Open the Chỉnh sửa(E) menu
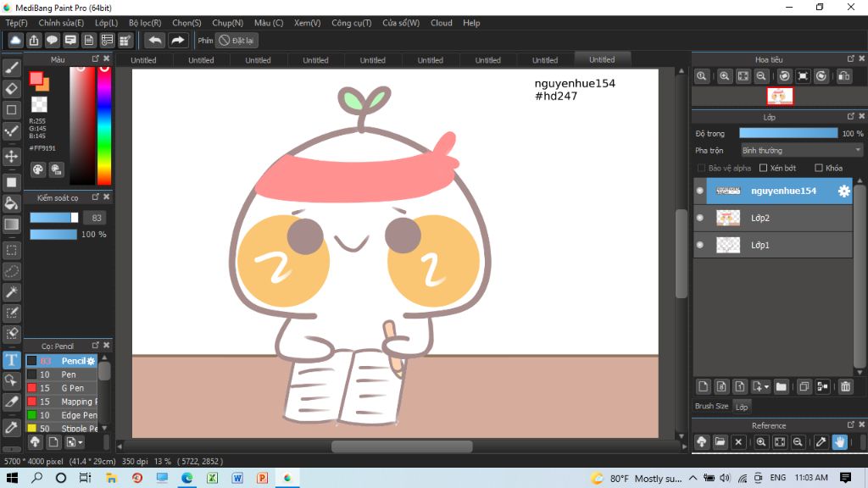Screen dimensions: 868x488 coord(61,23)
